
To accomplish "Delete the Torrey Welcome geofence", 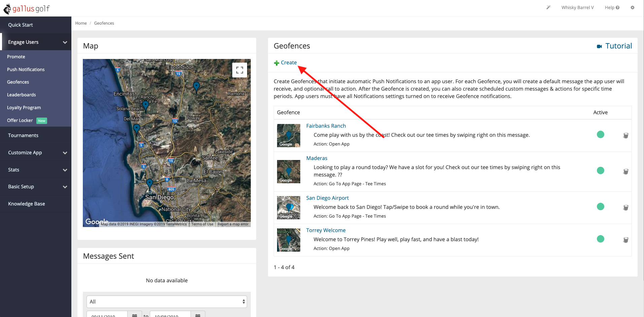I will pyautogui.click(x=626, y=240).
